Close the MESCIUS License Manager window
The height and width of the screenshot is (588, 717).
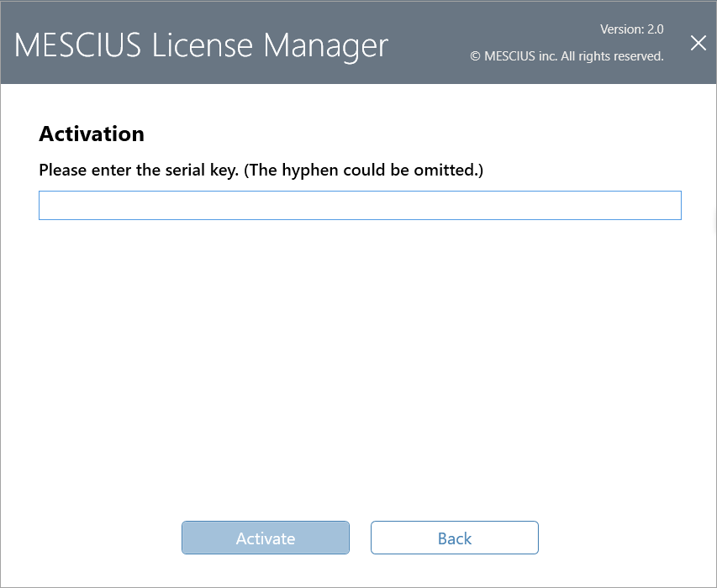pos(698,43)
